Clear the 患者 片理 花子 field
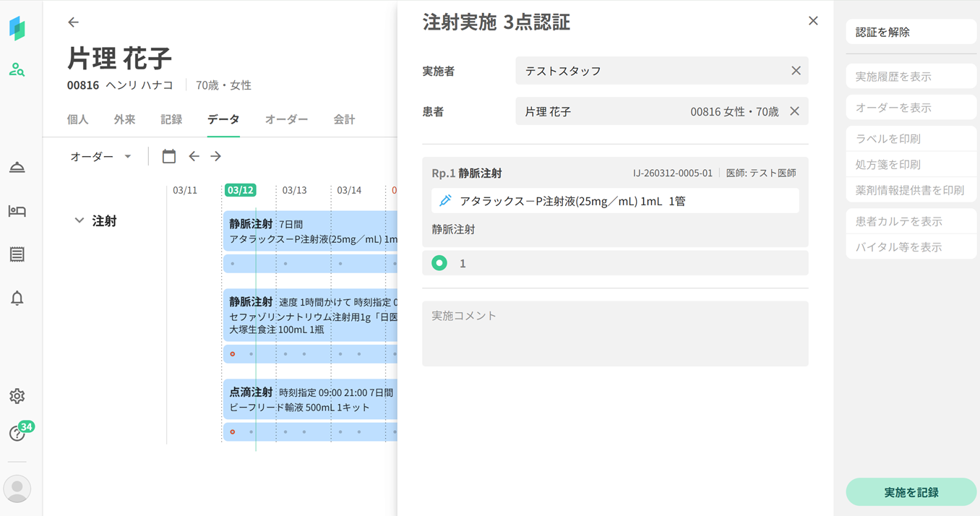980x516 pixels. pyautogui.click(x=794, y=111)
